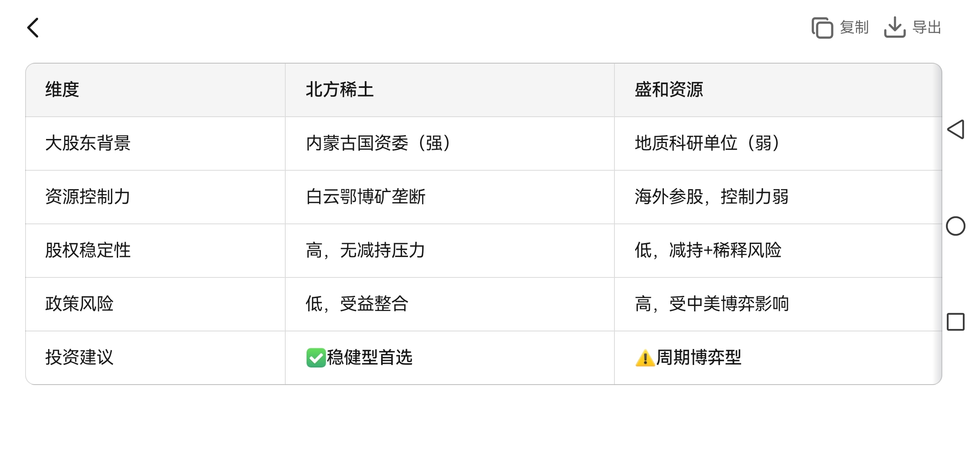Screen dimensions: 980x452
Task: Click the green checkmark emoji
Action: [316, 358]
